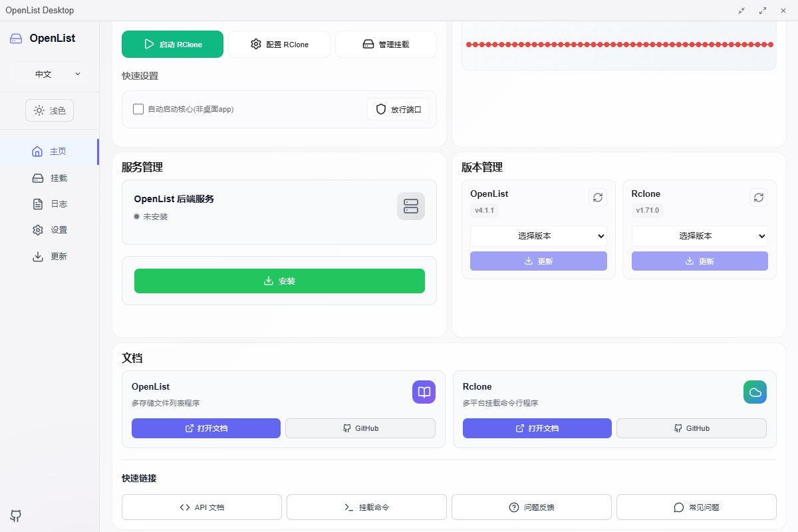
Task: Click the green cloud icon in Rclone docs card
Action: 755,392
